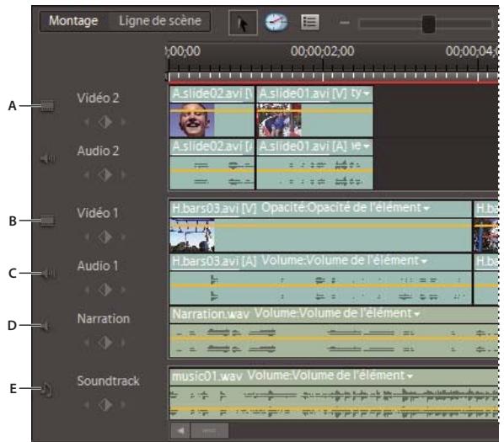The height and width of the screenshot is (442, 504).
Task: Go to next keyframe on Narration track
Action: pos(123,343)
